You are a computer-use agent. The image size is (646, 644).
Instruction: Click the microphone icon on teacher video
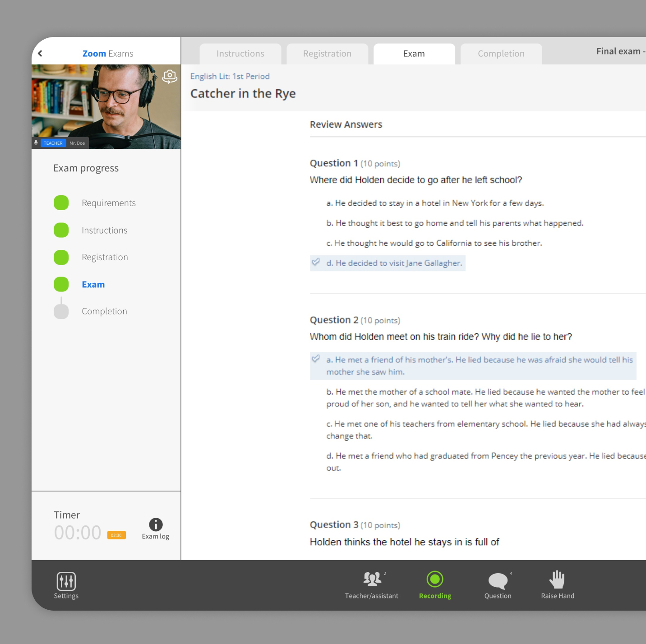click(x=36, y=143)
